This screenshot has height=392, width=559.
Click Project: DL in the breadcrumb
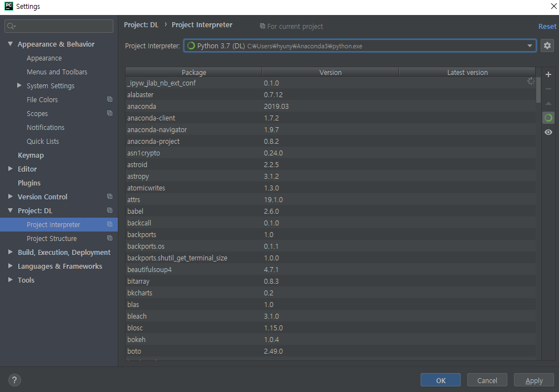click(x=141, y=25)
